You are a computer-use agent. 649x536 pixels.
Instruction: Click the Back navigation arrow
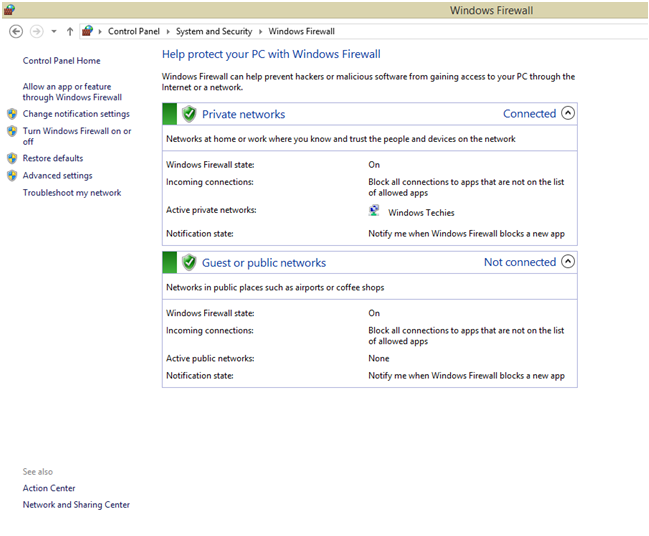coord(15,31)
